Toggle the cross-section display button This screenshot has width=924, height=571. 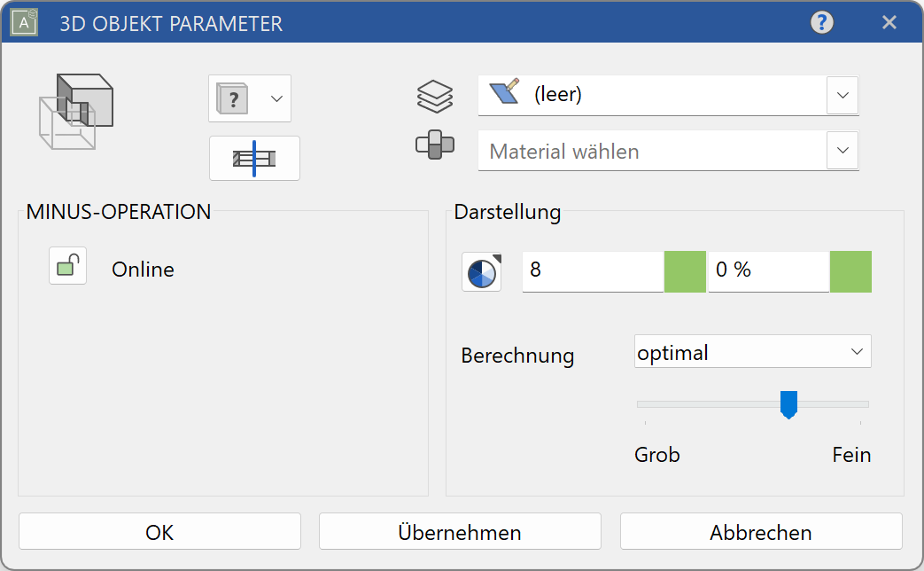(254, 158)
